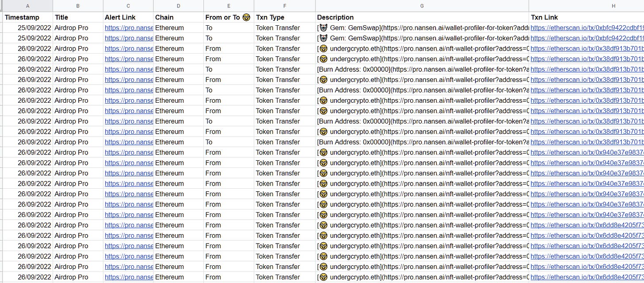The height and width of the screenshot is (283, 644).
Task: Open the topmost etherscan 0x38df913b701b link
Action: coord(587,48)
